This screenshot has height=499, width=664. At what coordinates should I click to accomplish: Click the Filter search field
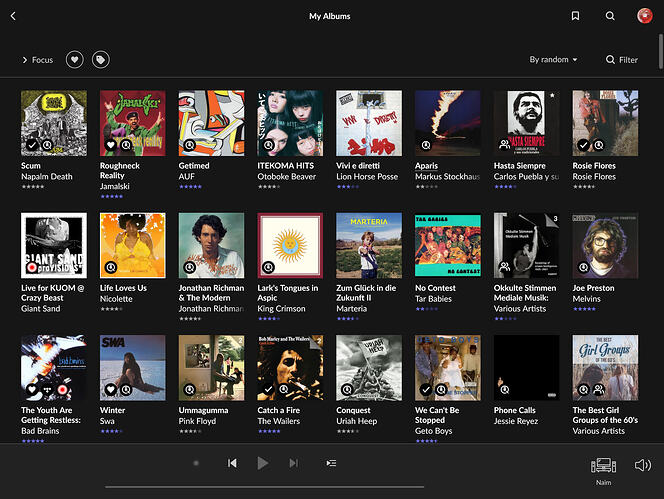[x=622, y=60]
